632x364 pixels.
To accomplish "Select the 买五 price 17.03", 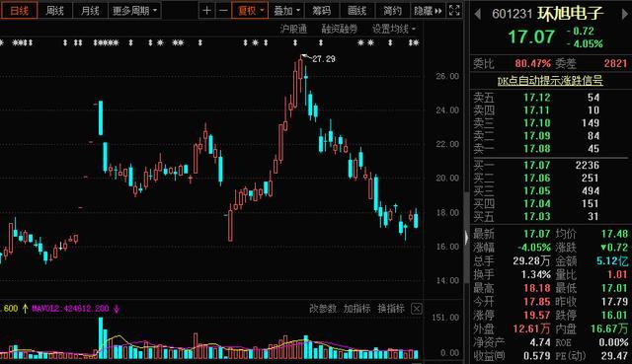I will [x=537, y=217].
